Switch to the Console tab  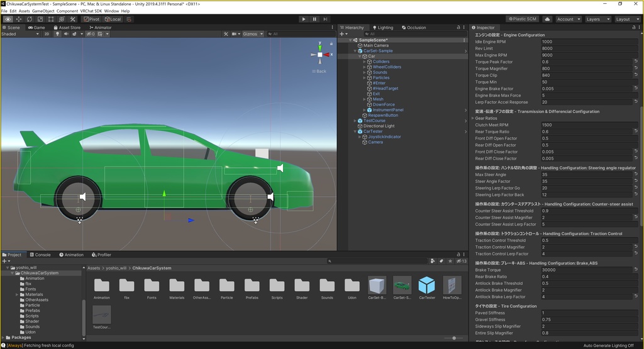pyautogui.click(x=40, y=255)
